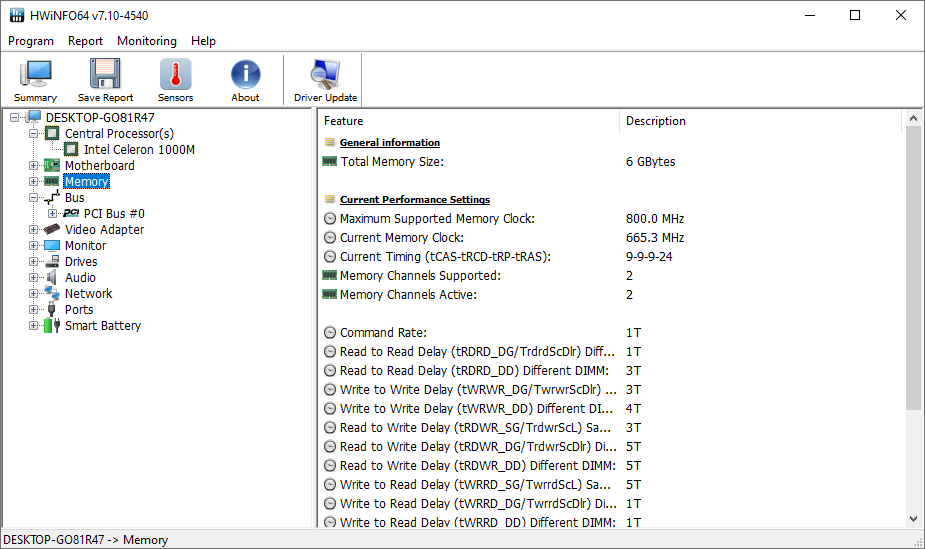Viewport: 925px width, 549px height.
Task: Click the Save Report floppy icon
Action: 106,74
